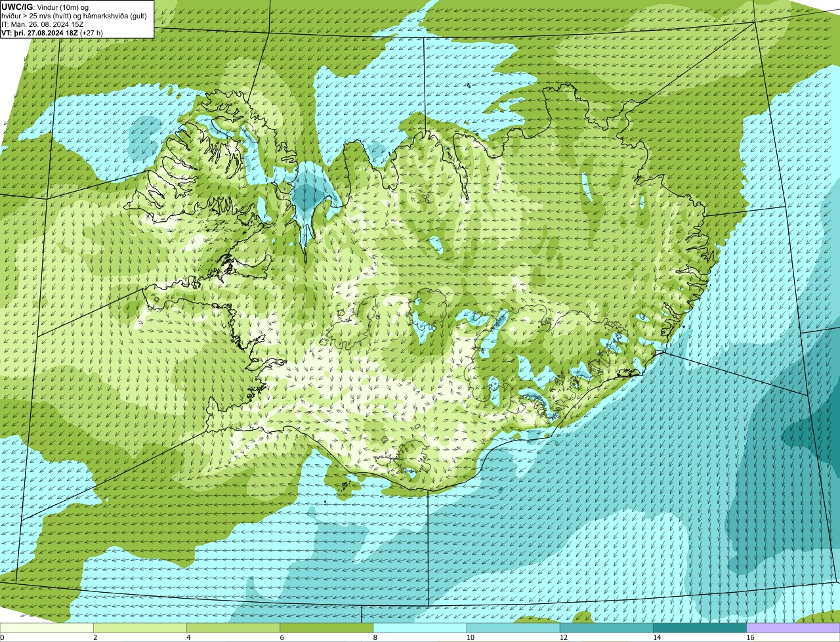Click the '4' label on the scale
This screenshot has width=840, height=642.
(188, 637)
